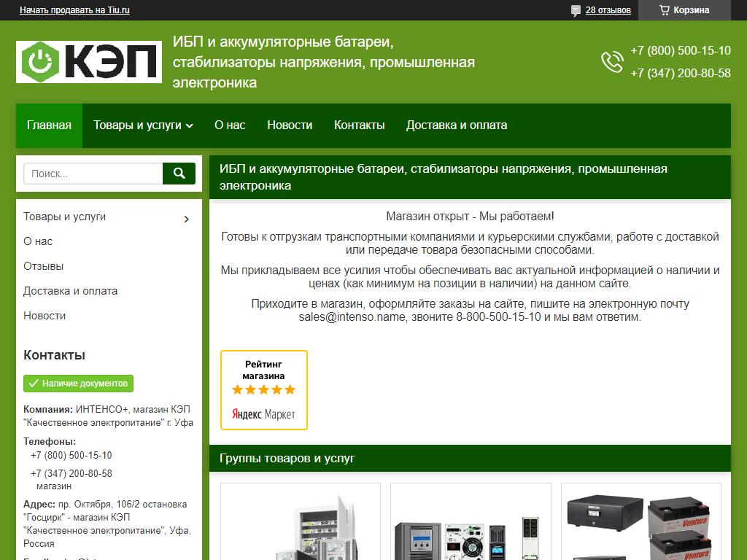Open the Yandex Market rating badge
This screenshot has width=747, height=560.
(x=264, y=390)
